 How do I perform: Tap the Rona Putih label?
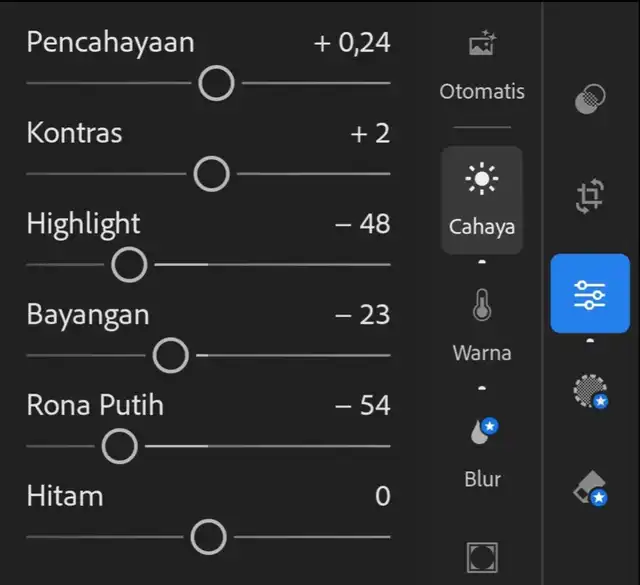point(95,405)
